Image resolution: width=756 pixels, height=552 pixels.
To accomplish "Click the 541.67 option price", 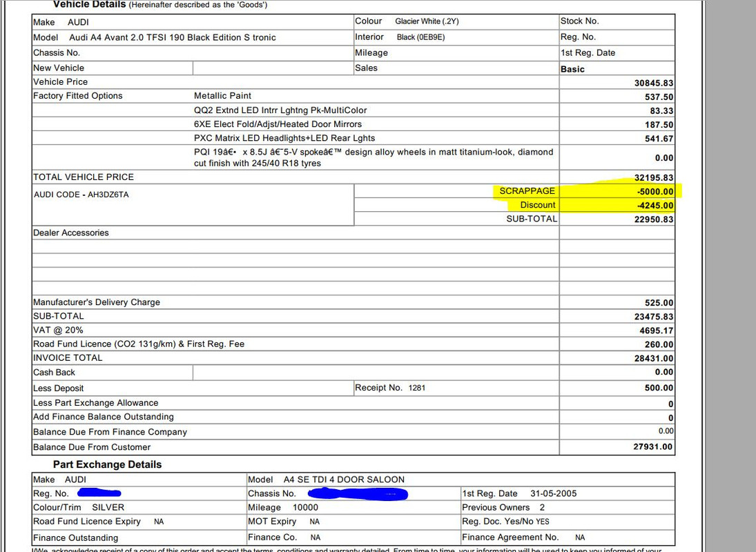I will click(659, 139).
